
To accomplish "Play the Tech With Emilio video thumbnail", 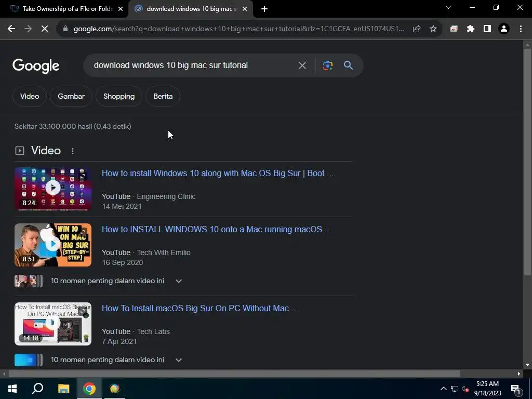I will pos(53,245).
